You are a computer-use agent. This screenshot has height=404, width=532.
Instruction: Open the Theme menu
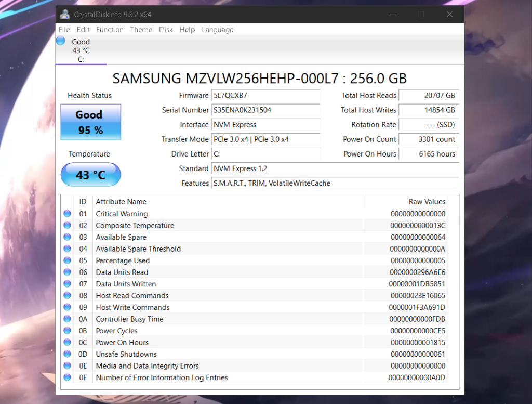click(x=141, y=30)
